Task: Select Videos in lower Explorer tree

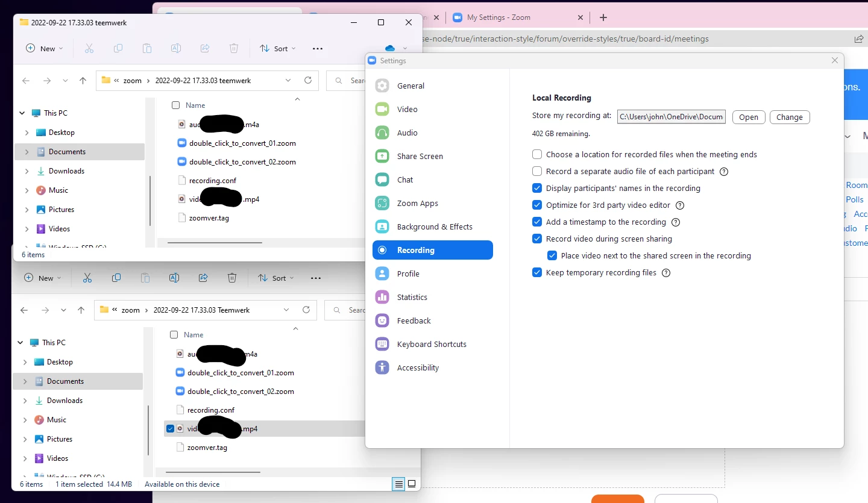Action: [x=78, y=458]
